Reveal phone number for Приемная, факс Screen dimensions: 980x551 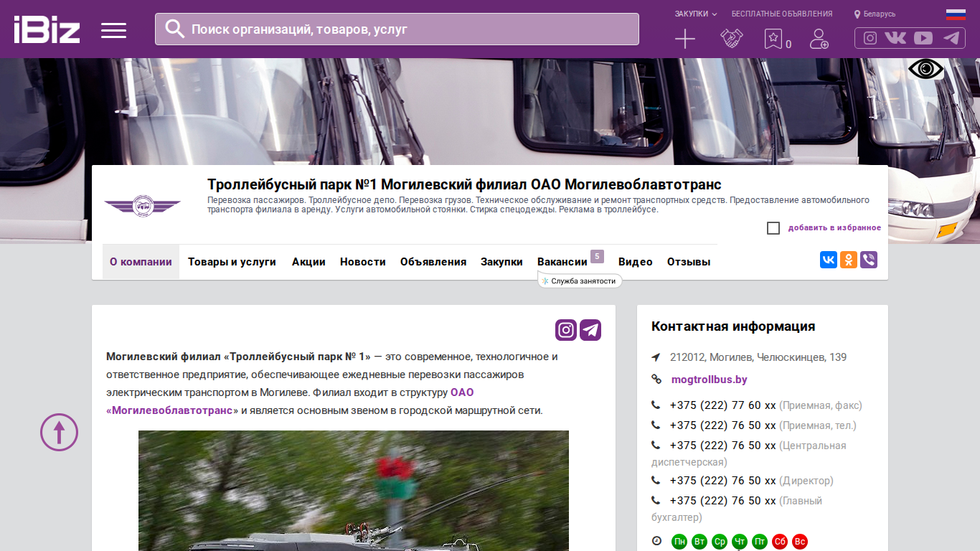[723, 405]
